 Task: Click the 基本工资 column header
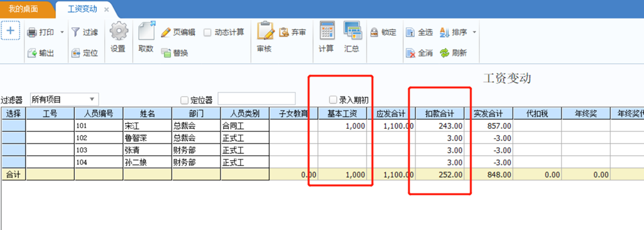point(342,113)
